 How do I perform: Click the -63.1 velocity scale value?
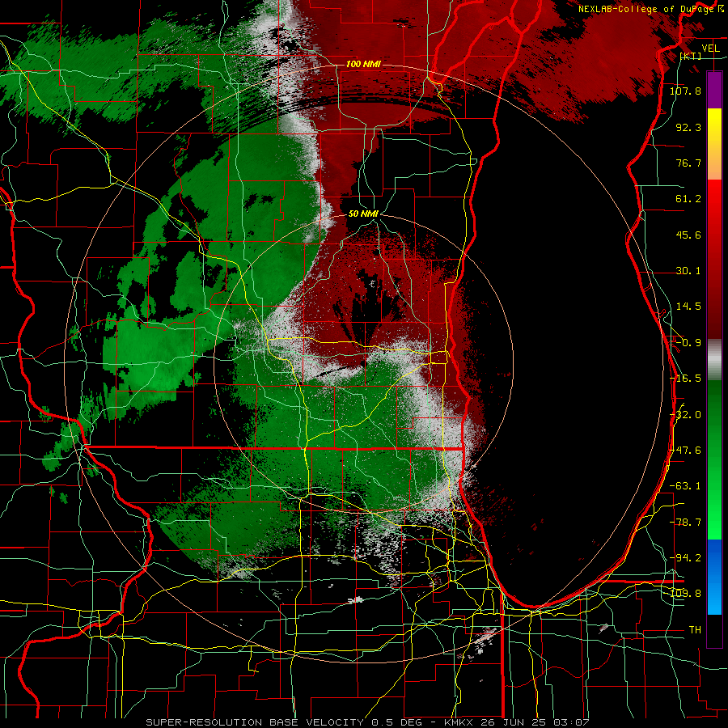coord(685,486)
